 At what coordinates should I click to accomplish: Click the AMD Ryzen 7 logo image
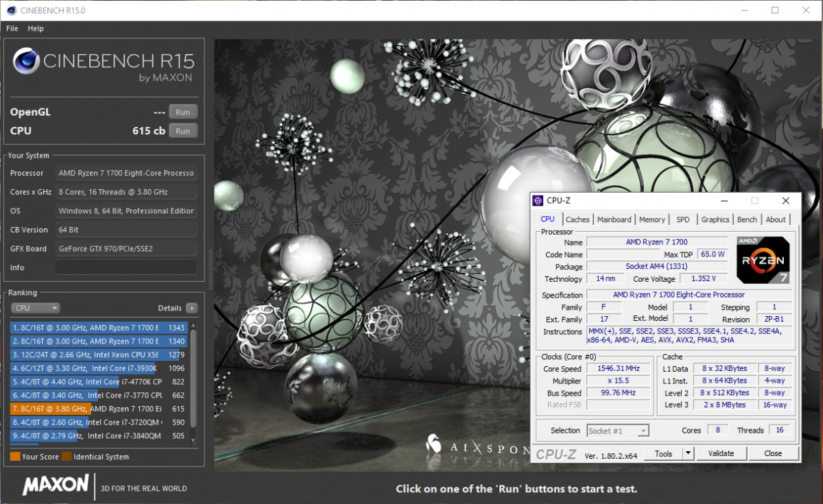click(x=763, y=260)
